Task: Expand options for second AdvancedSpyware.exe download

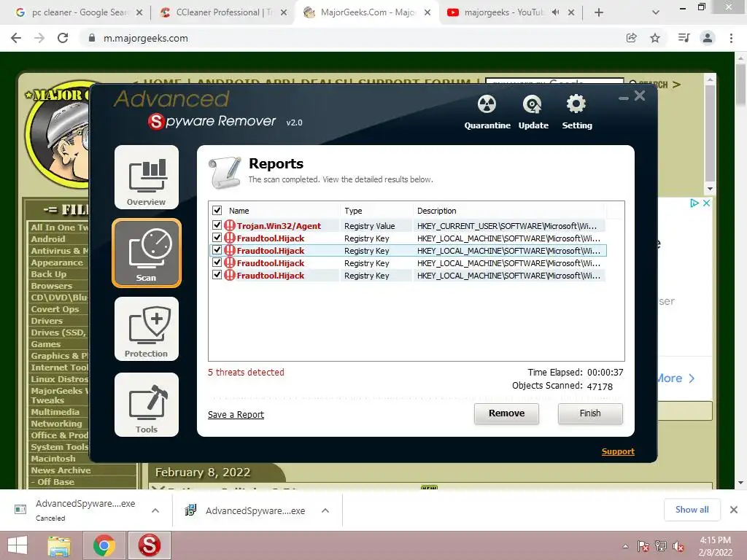Action: (325, 510)
